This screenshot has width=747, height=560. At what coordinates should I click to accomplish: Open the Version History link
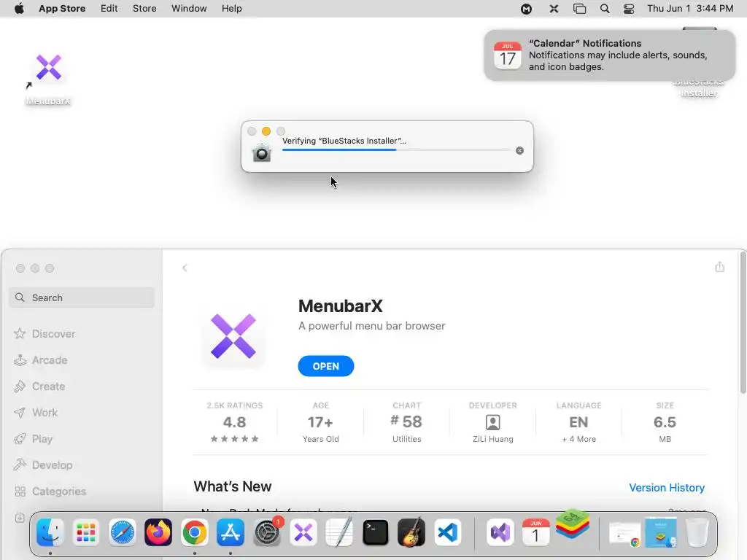(x=667, y=488)
